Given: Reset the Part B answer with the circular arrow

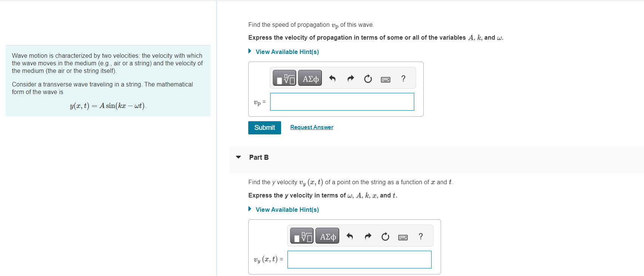Looking at the screenshot, I should tap(385, 236).
